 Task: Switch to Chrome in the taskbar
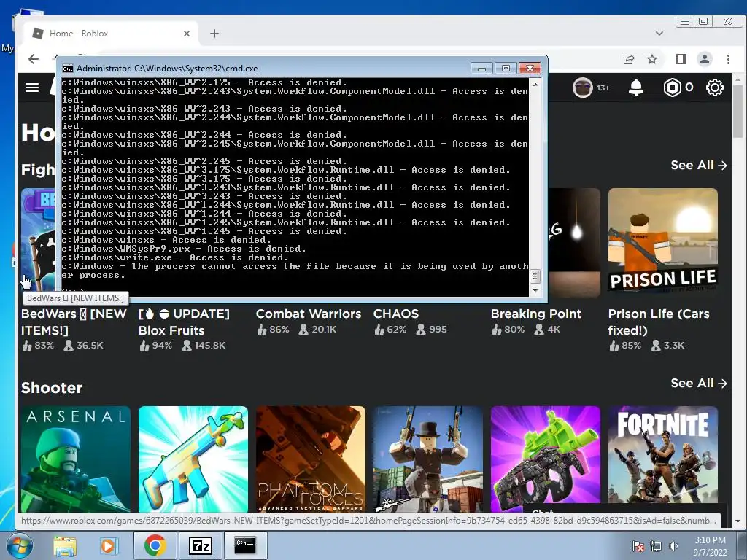[155, 545]
